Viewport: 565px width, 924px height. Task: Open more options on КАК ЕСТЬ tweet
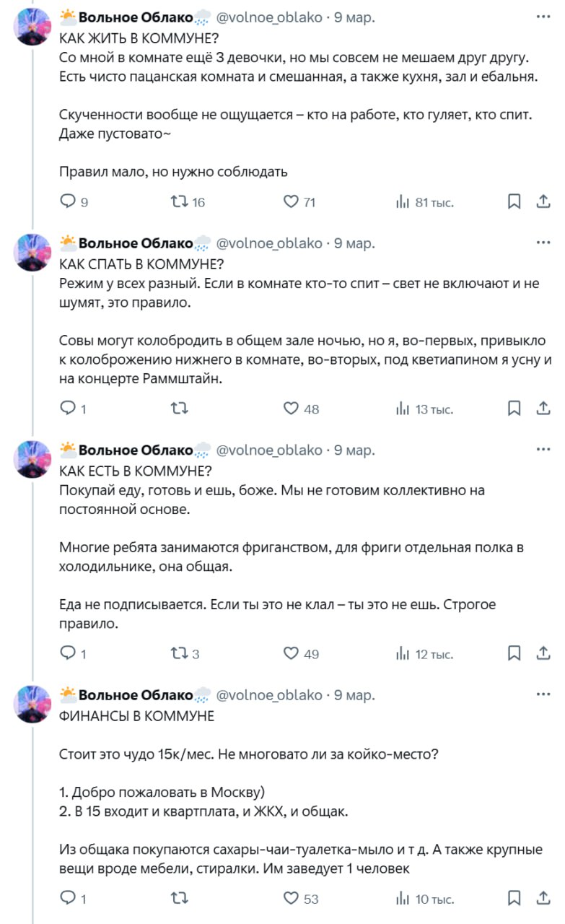tap(543, 450)
